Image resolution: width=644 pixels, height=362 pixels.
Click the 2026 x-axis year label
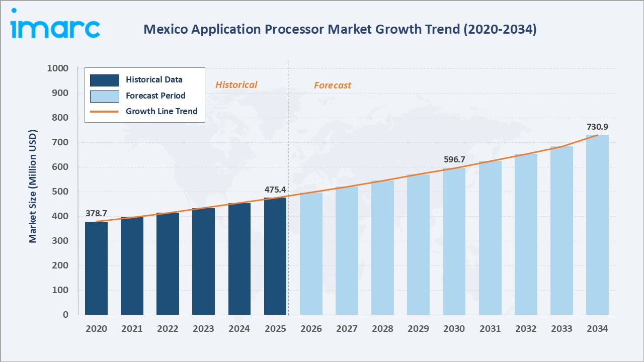coord(311,329)
